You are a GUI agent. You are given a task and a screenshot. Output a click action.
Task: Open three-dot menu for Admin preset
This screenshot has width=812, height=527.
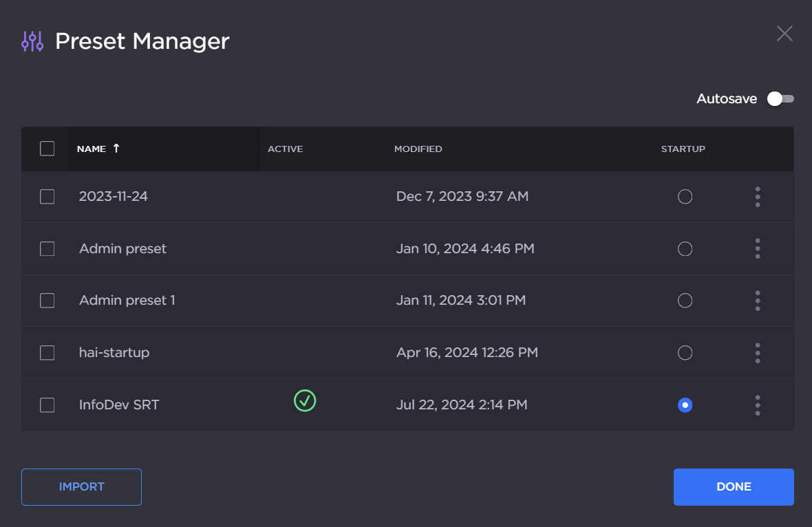pyautogui.click(x=757, y=248)
